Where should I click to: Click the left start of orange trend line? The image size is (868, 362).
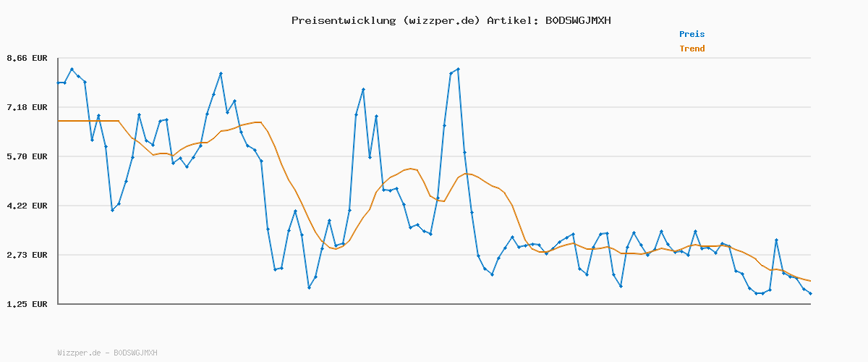pyautogui.click(x=59, y=121)
